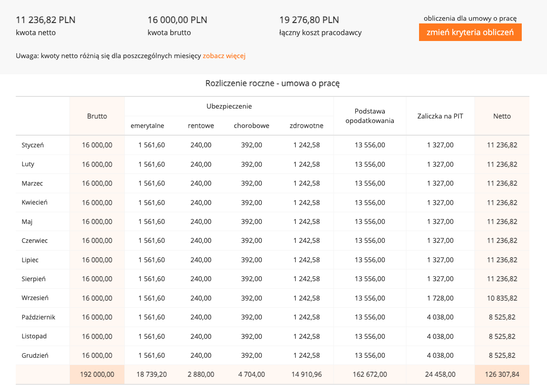
Task: Click the 'zdrowotne' sub-column header
Action: [306, 126]
